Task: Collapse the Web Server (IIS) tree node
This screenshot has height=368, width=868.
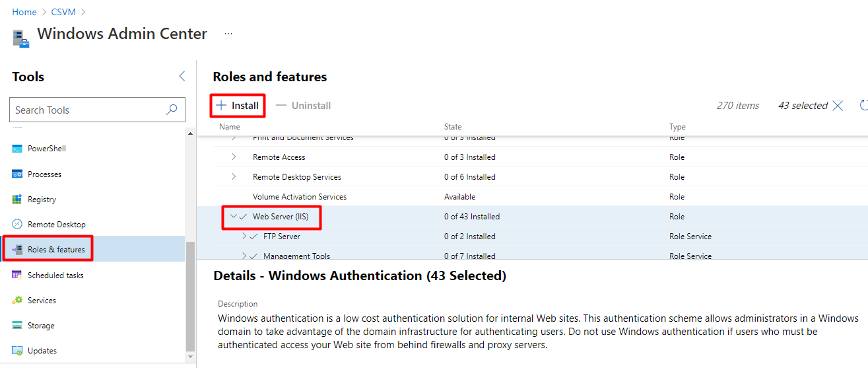Action: (233, 217)
